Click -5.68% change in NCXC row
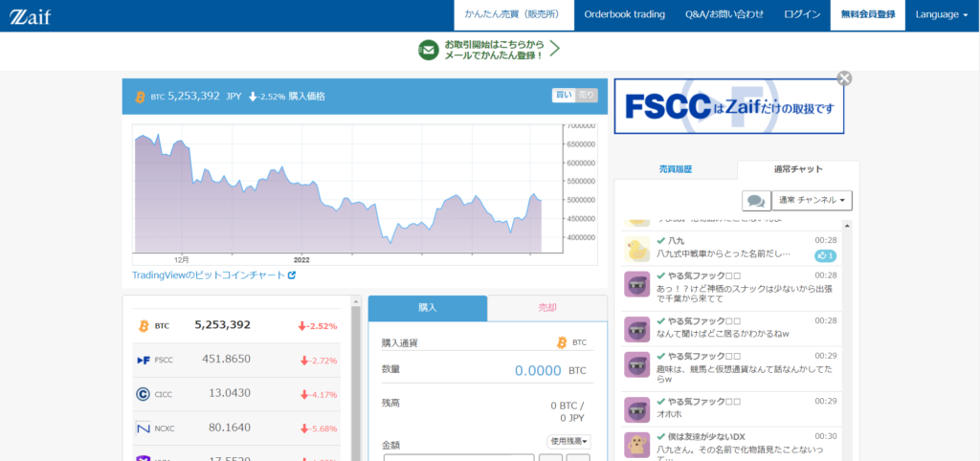 pos(318,428)
